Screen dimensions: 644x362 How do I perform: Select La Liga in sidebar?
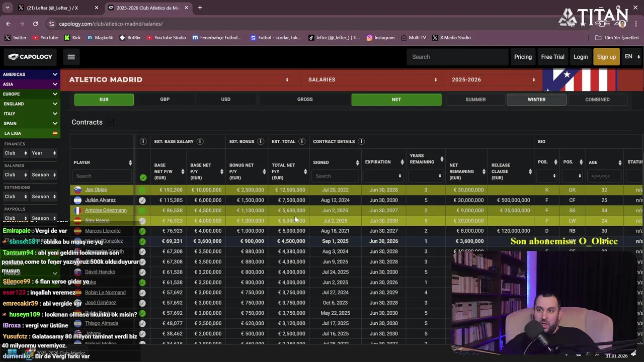30,133
